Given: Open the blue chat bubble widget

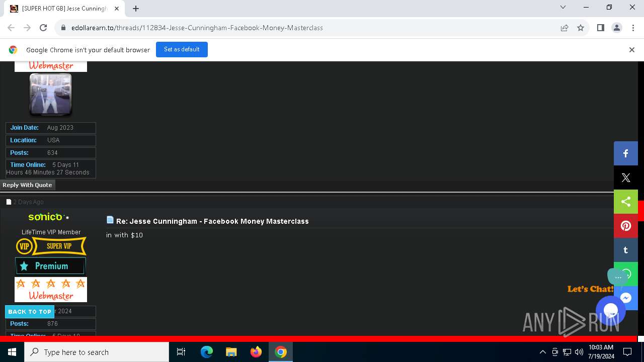Looking at the screenshot, I should tap(611, 310).
